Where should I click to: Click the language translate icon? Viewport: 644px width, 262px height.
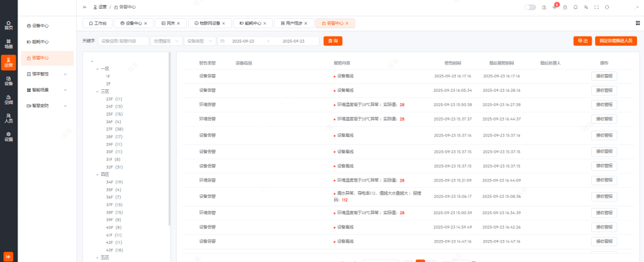point(586,7)
